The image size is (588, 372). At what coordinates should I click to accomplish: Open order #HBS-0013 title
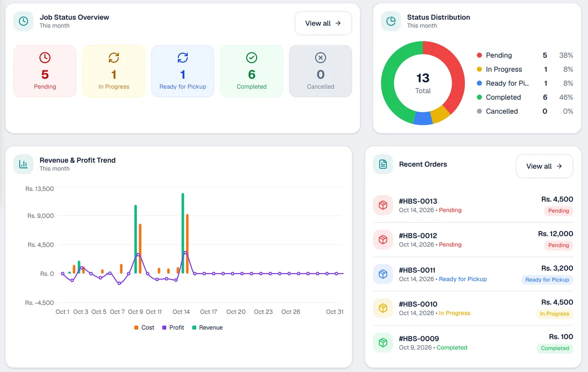tap(418, 201)
